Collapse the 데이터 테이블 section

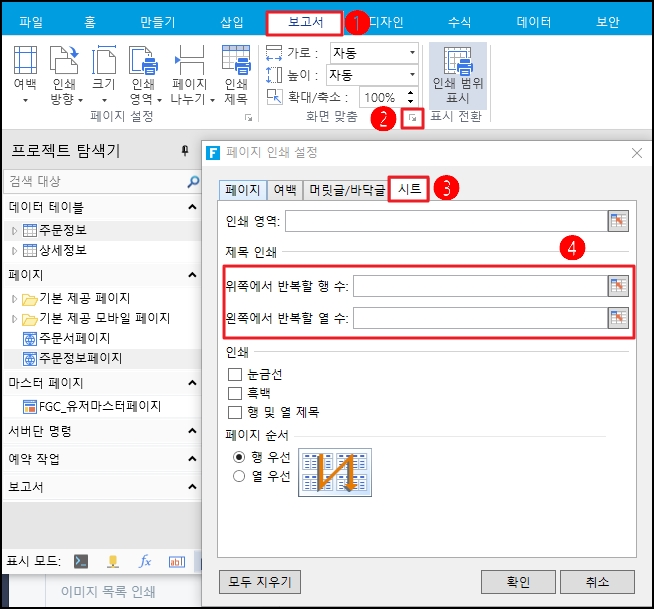coord(191,207)
